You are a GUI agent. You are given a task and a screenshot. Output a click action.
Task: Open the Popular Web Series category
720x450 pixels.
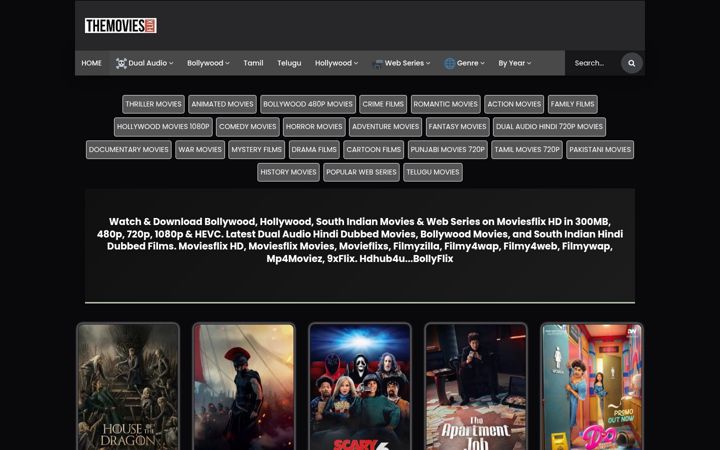pyautogui.click(x=361, y=172)
